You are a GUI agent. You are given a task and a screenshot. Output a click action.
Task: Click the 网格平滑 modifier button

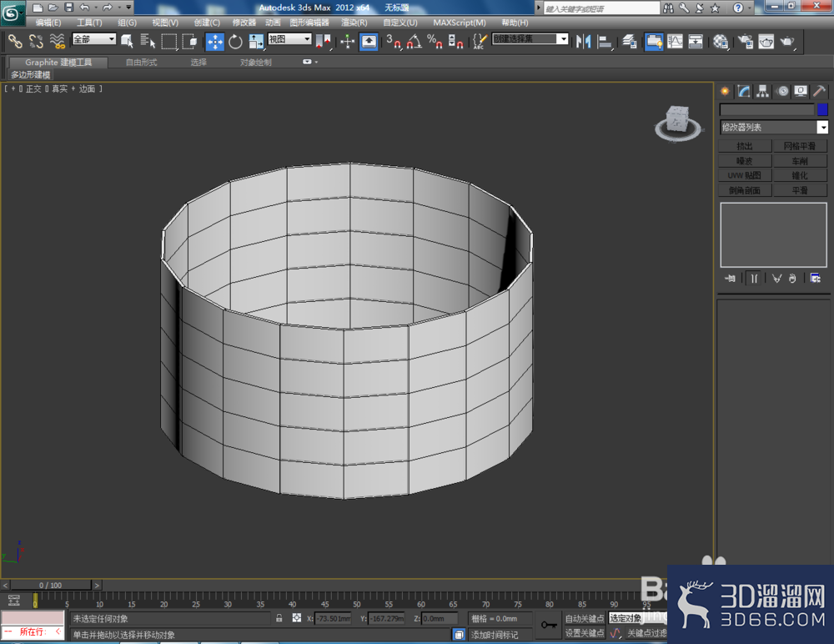[800, 146]
